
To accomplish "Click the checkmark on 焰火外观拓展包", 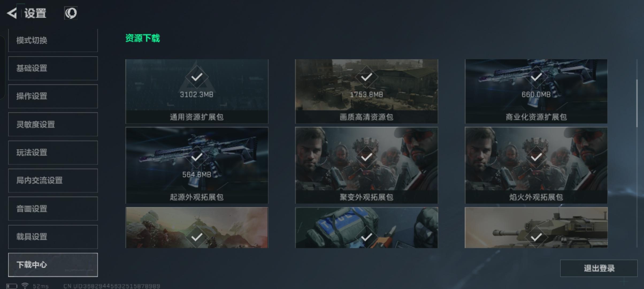I will pos(536,157).
